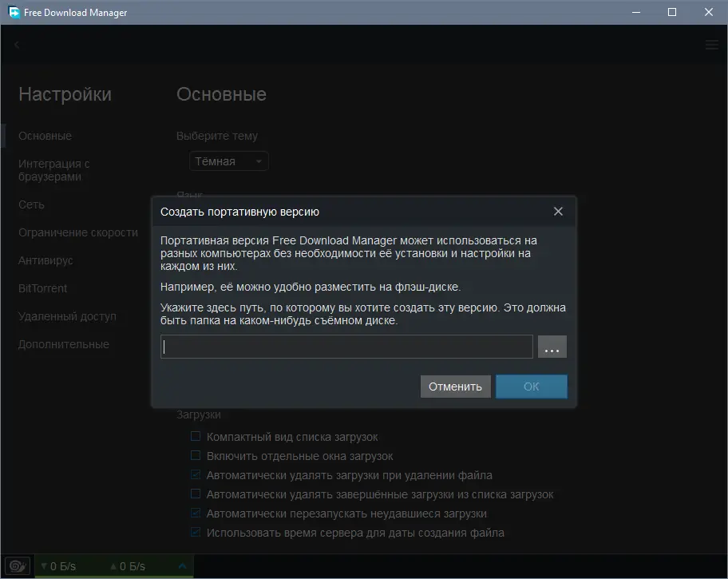The width and height of the screenshot is (728, 579).
Task: Open the Сеть settings section
Action: coord(31,205)
